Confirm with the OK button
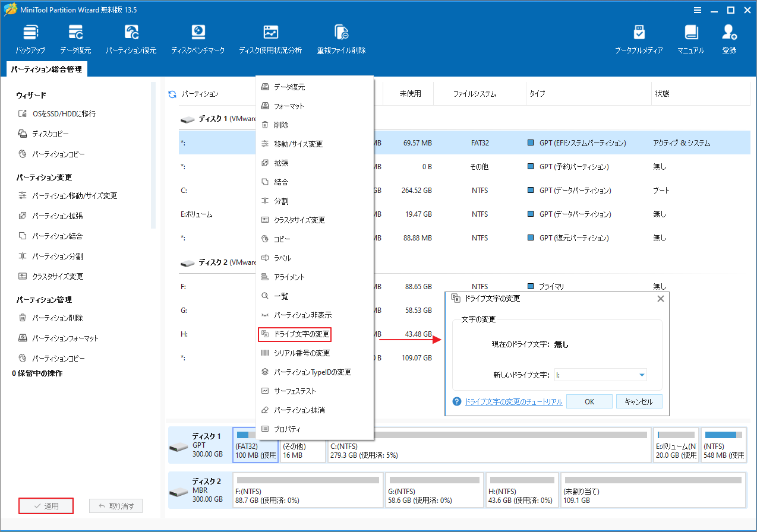This screenshot has height=532, width=757. click(x=589, y=401)
